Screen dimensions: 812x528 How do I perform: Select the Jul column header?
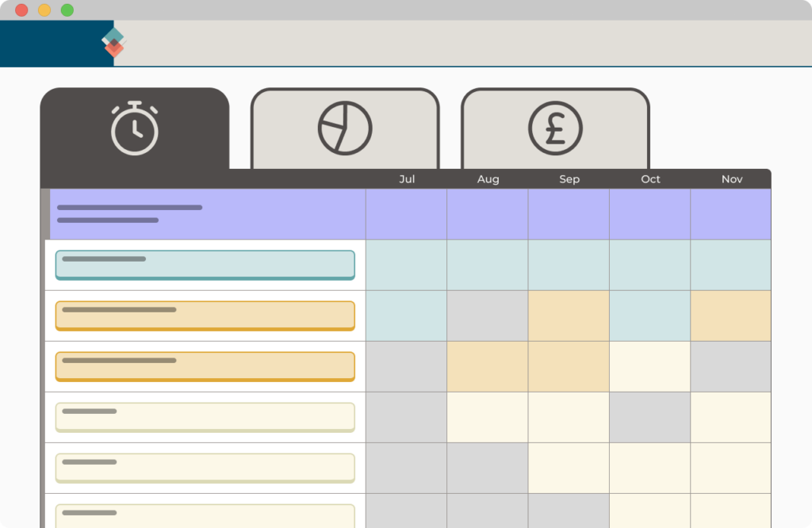[x=407, y=179]
